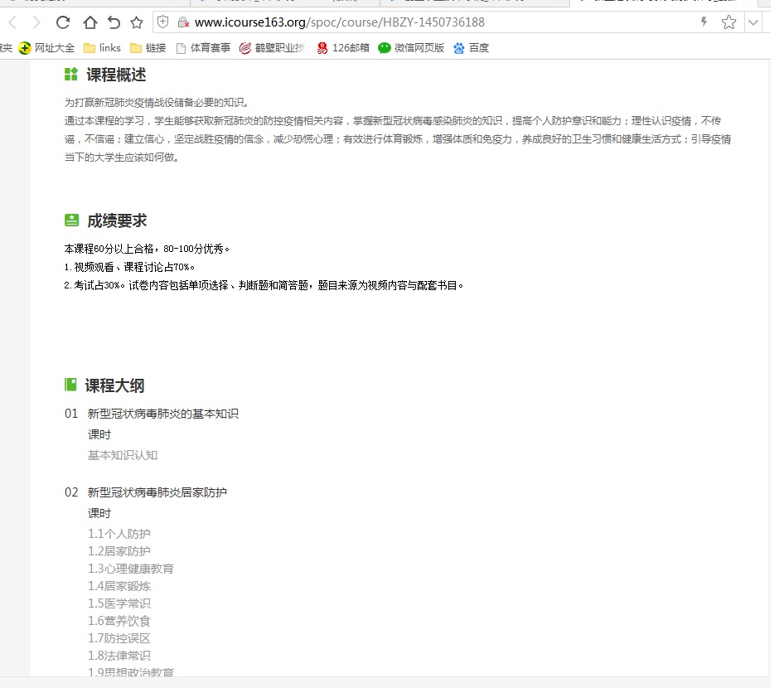The image size is (784, 688).
Task: Open the links bookmark folder
Action: pyautogui.click(x=102, y=48)
